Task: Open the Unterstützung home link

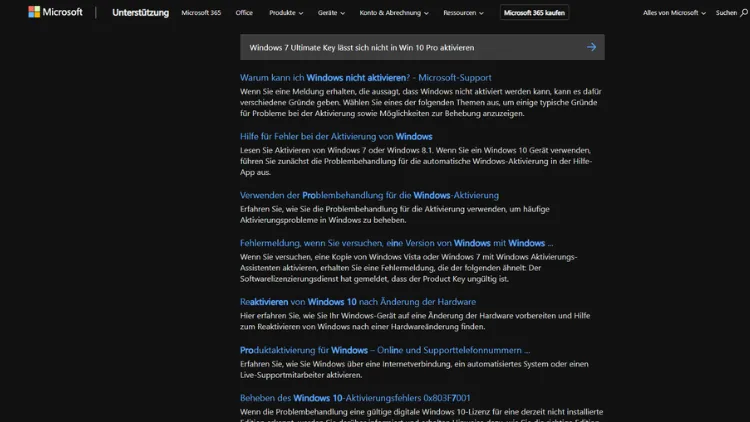Action: click(140, 13)
